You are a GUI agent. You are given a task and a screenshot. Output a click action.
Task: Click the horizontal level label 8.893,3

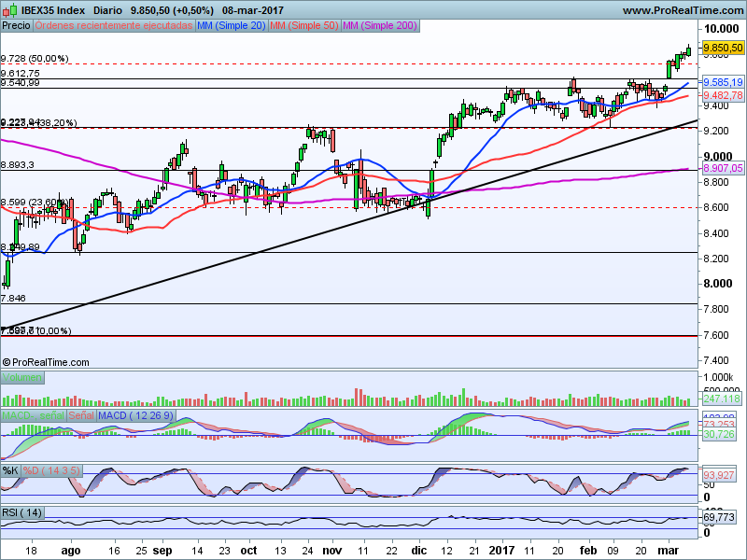tap(17, 165)
